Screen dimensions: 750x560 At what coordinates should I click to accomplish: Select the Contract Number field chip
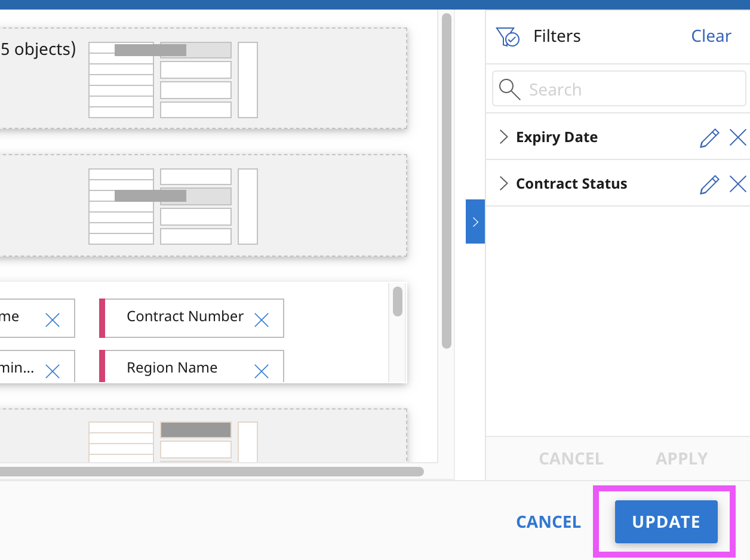(185, 317)
